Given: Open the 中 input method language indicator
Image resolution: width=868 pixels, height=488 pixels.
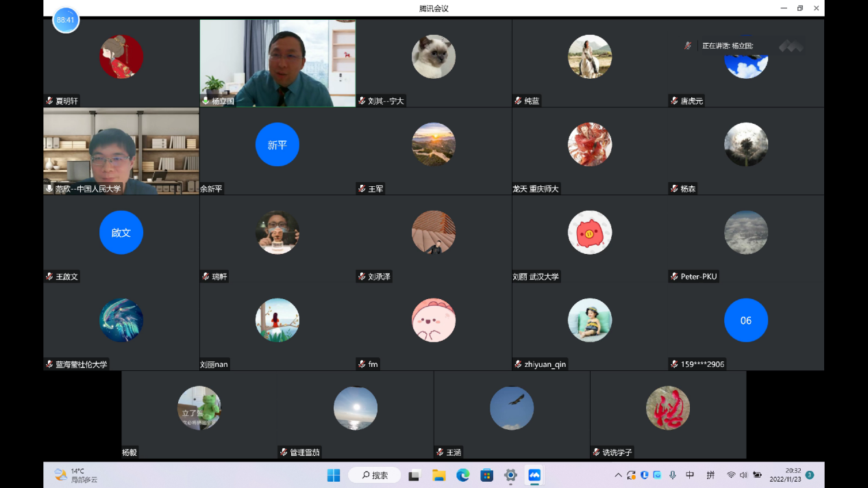Looking at the screenshot, I should [x=690, y=475].
